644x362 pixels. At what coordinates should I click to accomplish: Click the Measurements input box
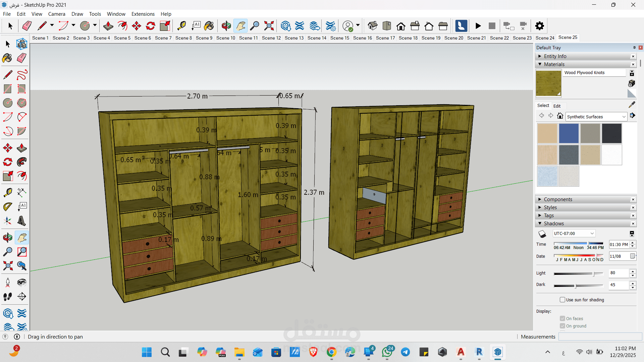click(600, 337)
